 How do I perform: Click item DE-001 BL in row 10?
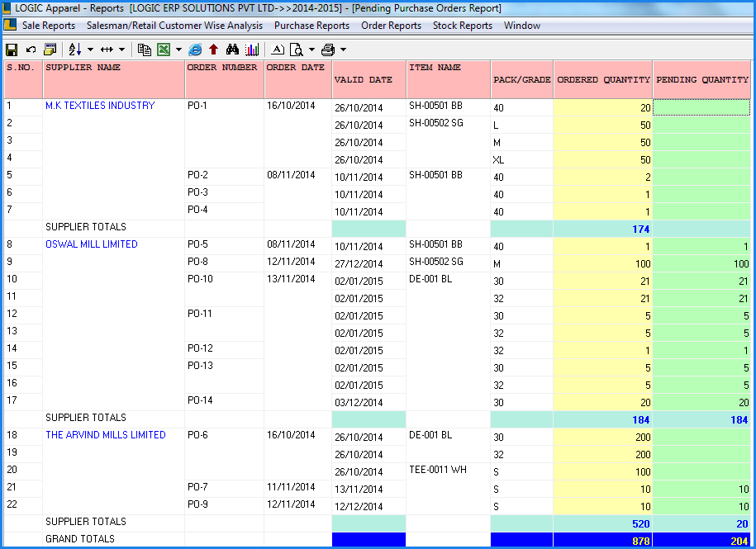430,279
